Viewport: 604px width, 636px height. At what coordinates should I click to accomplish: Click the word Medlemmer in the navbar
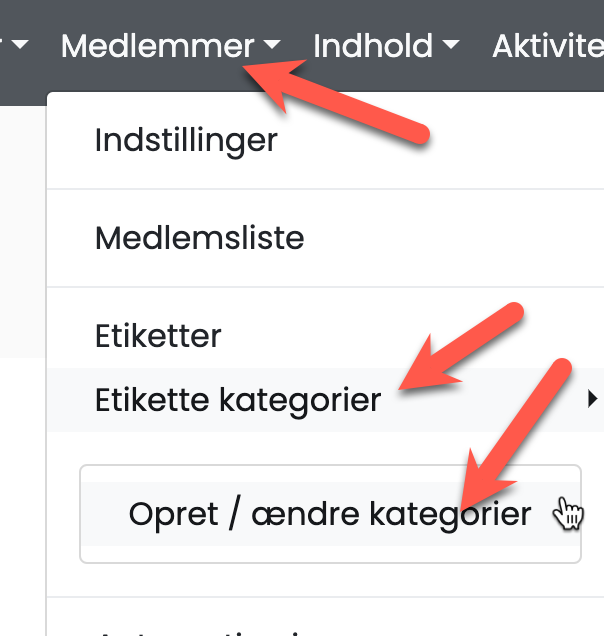tap(157, 46)
